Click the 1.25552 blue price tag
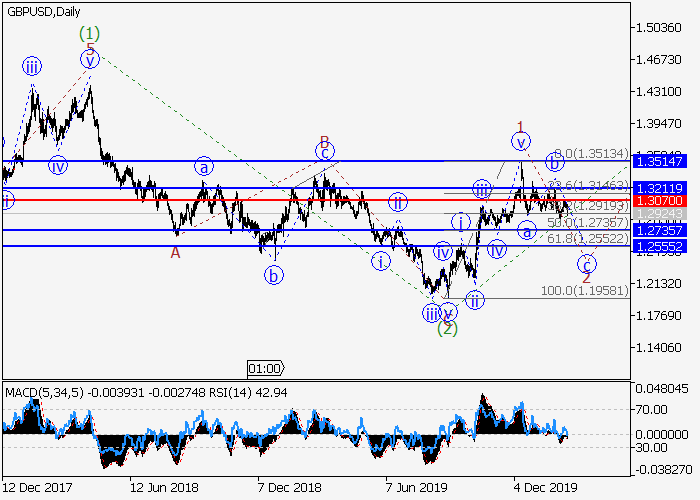This screenshot has height=500, width=700. pos(662,246)
